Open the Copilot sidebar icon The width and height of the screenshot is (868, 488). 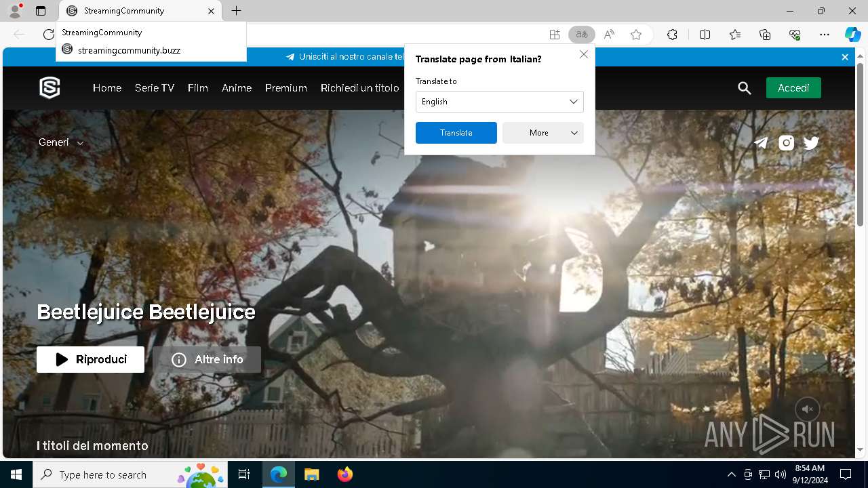(x=852, y=35)
